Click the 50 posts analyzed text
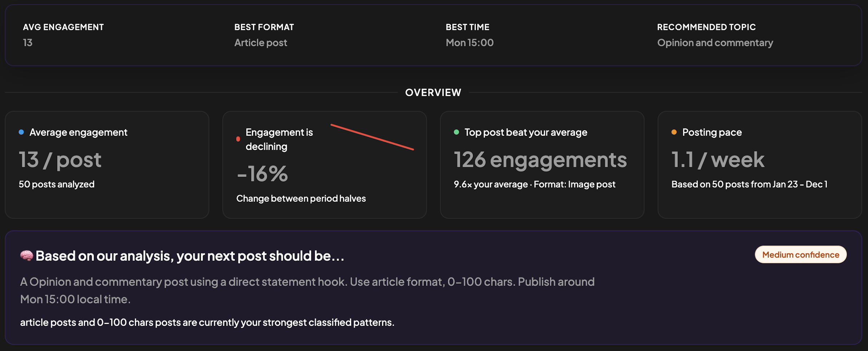The height and width of the screenshot is (351, 868). tap(56, 184)
